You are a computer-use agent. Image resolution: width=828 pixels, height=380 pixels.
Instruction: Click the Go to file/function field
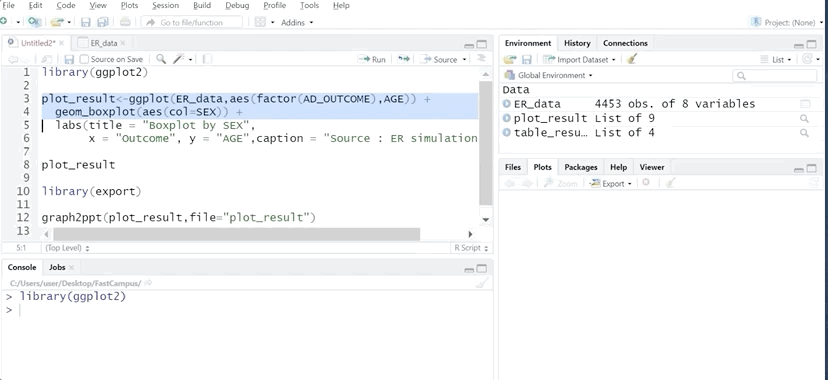click(192, 22)
